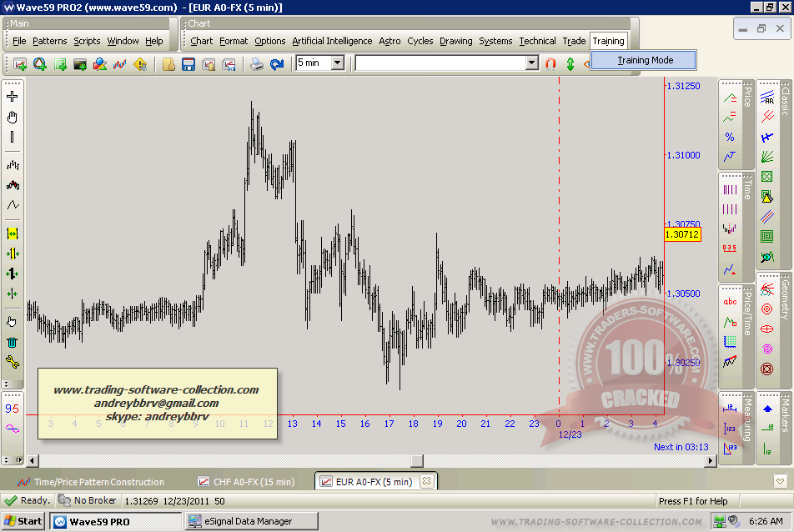Select the blue up-arrow marker tool
Screen dimensions: 794x532
[767, 409]
